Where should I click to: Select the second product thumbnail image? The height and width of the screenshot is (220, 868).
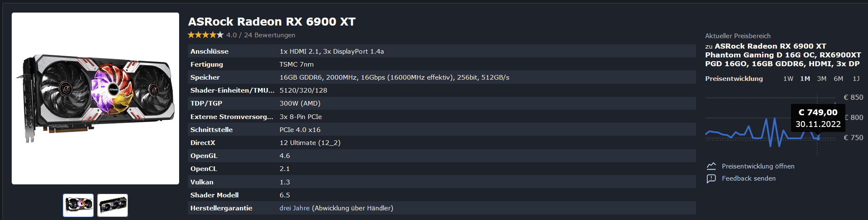coord(113,205)
